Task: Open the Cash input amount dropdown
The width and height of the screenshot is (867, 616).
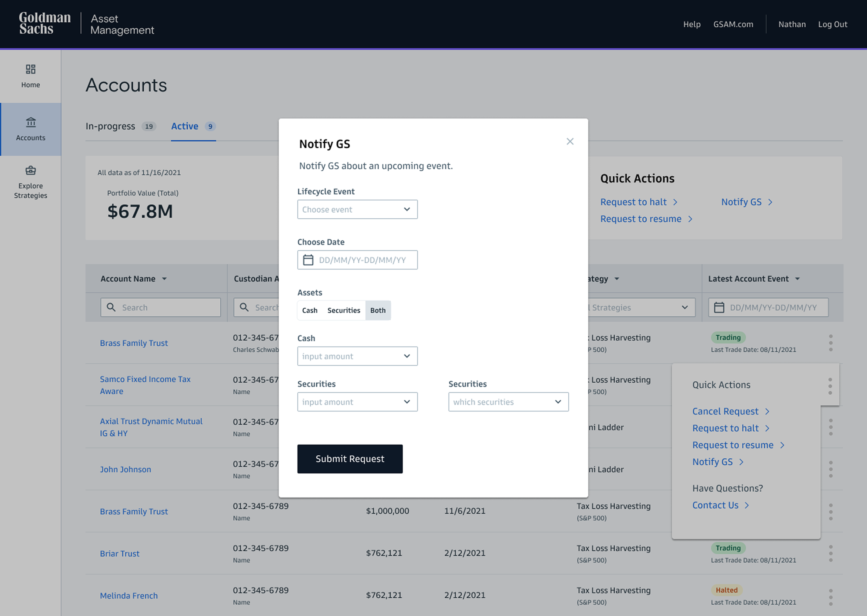Action: coord(357,356)
